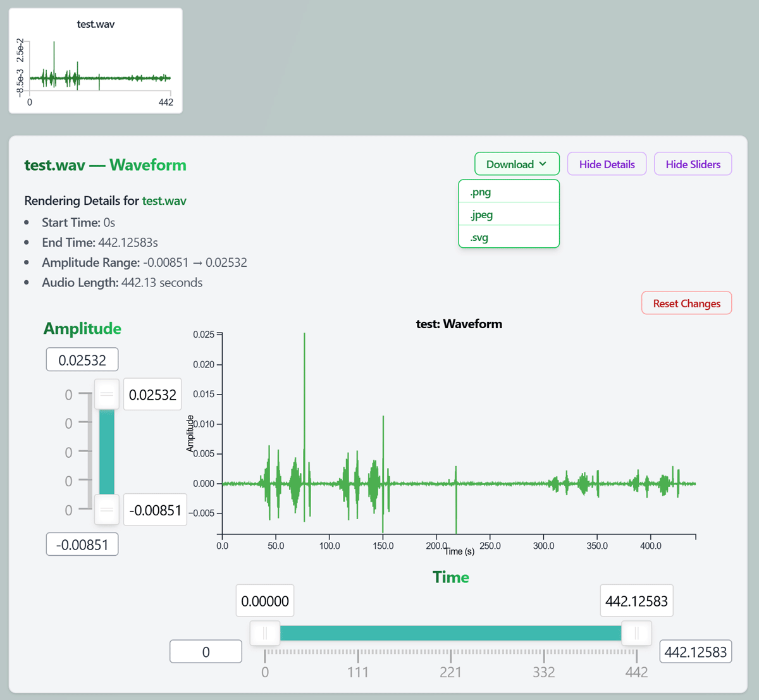Click the time minimum input showing 0
This screenshot has height=700, width=759.
[206, 652]
